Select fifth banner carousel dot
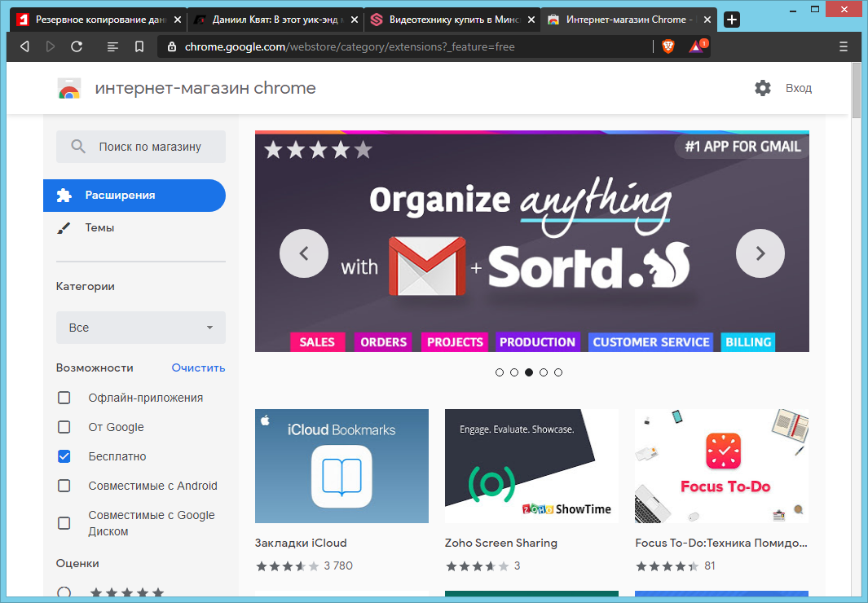The height and width of the screenshot is (603, 868). coord(558,372)
